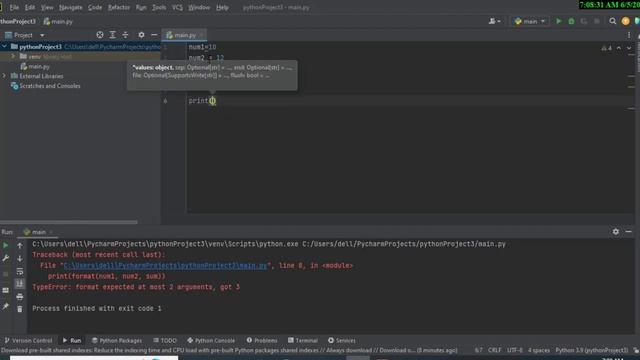Click the Down the Stack Trace arrow
This screenshot has height=360, width=640.
click(20, 259)
